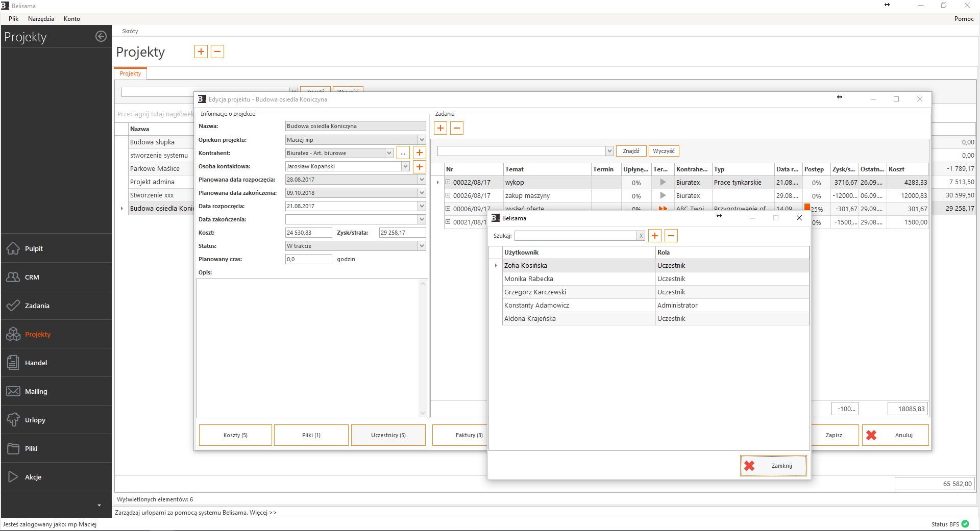Click the back arrow beside Projekty header
This screenshot has width=980, height=531.
pyautogui.click(x=101, y=36)
